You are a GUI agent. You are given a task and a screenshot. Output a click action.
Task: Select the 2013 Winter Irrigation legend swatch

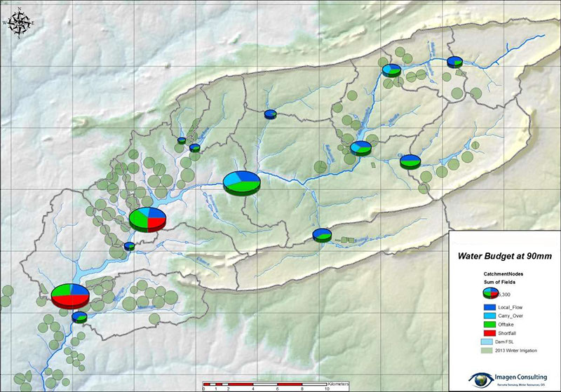click(486, 351)
